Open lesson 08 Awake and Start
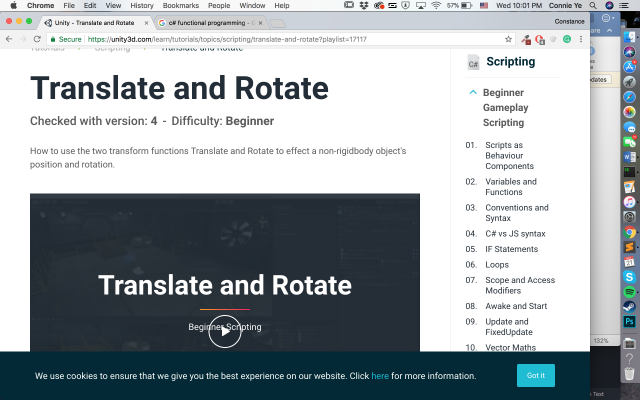The image size is (640, 400). pyautogui.click(x=516, y=306)
